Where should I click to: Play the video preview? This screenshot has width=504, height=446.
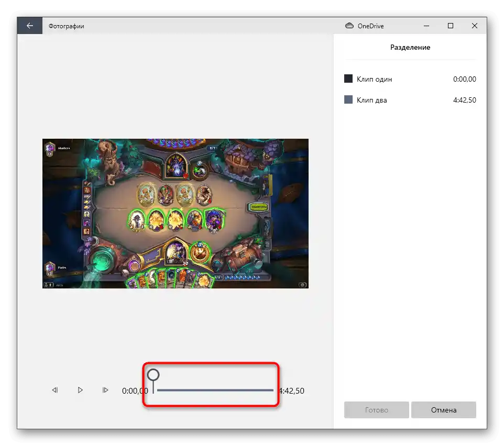click(80, 390)
